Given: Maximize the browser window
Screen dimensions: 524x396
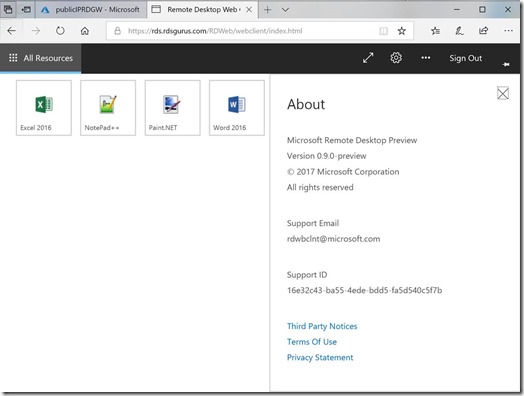Looking at the screenshot, I should [x=482, y=10].
